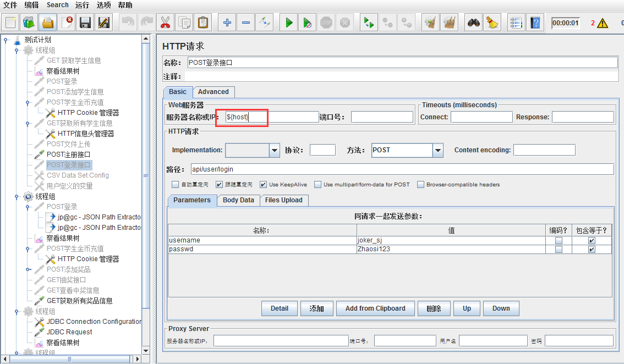Viewport: 624px width, 364px height.
Task: Open the Implementation dropdown
Action: [x=275, y=150]
